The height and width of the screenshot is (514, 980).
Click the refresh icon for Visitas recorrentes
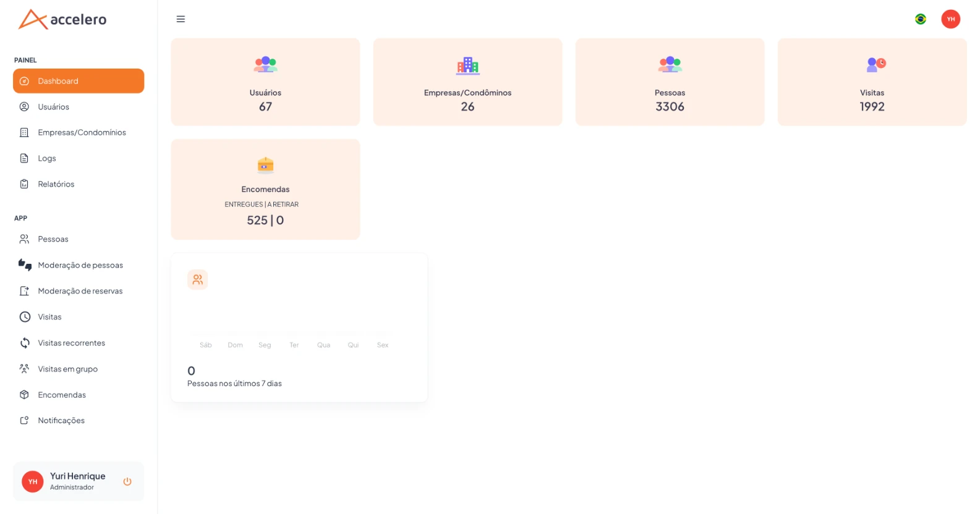[25, 343]
